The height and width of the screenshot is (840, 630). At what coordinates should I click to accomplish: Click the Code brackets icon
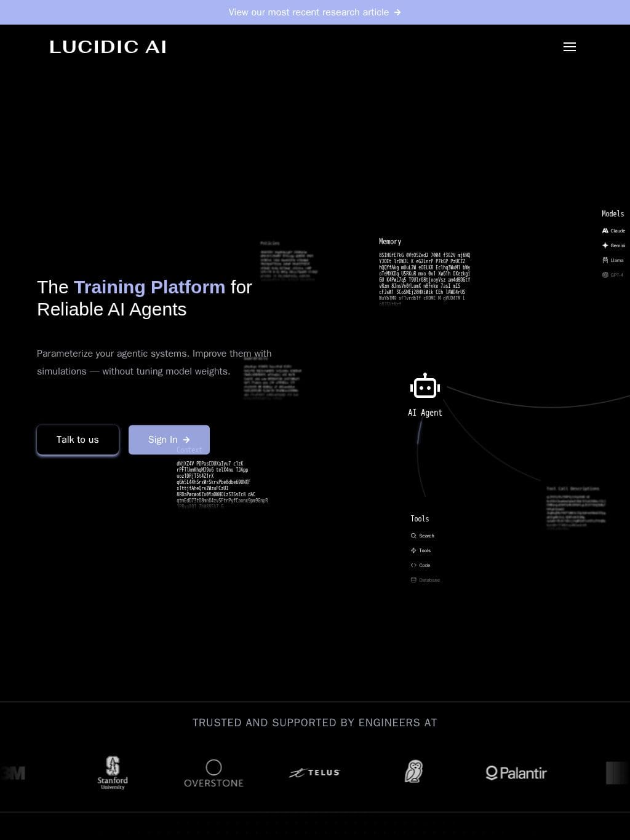click(x=413, y=565)
